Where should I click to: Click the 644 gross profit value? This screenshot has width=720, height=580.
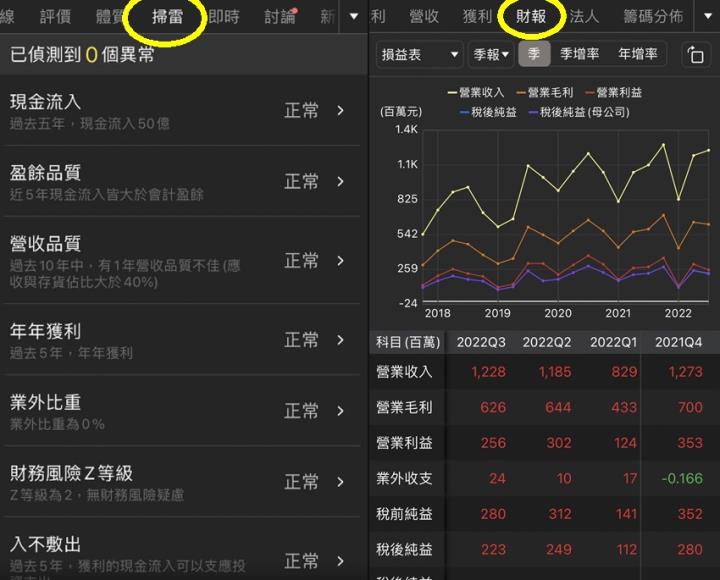(558, 407)
